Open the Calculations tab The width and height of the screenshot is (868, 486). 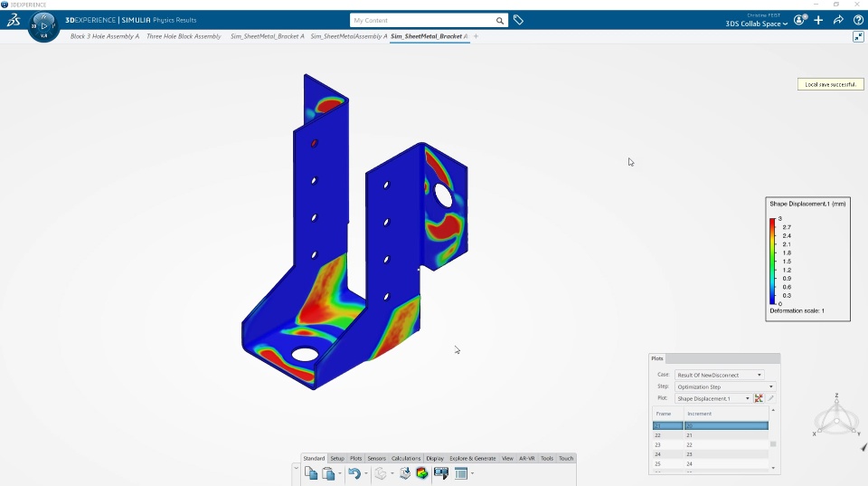click(x=406, y=458)
